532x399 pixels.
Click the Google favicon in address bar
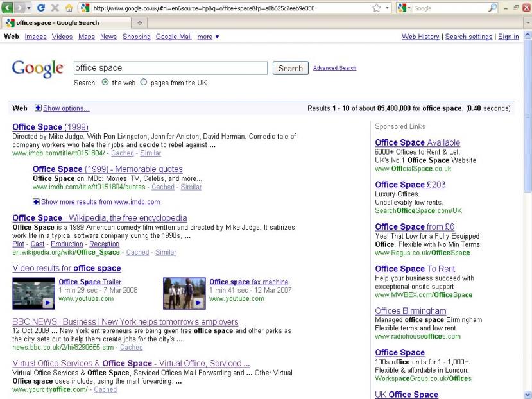tap(85, 8)
